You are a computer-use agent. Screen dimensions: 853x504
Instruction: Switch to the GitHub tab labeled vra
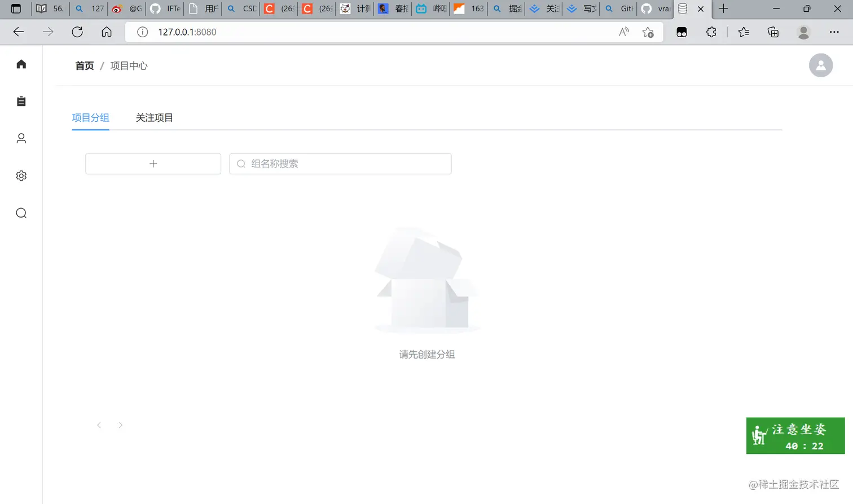coord(656,8)
